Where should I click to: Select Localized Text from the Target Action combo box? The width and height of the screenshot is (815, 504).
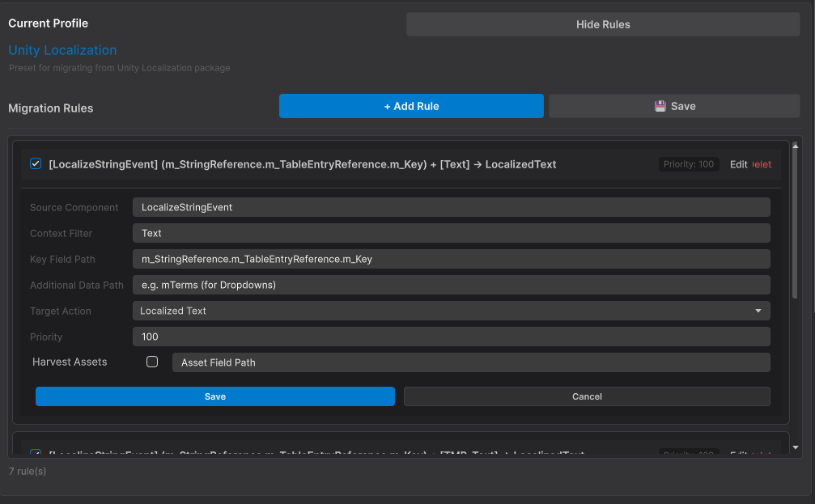[x=452, y=311]
